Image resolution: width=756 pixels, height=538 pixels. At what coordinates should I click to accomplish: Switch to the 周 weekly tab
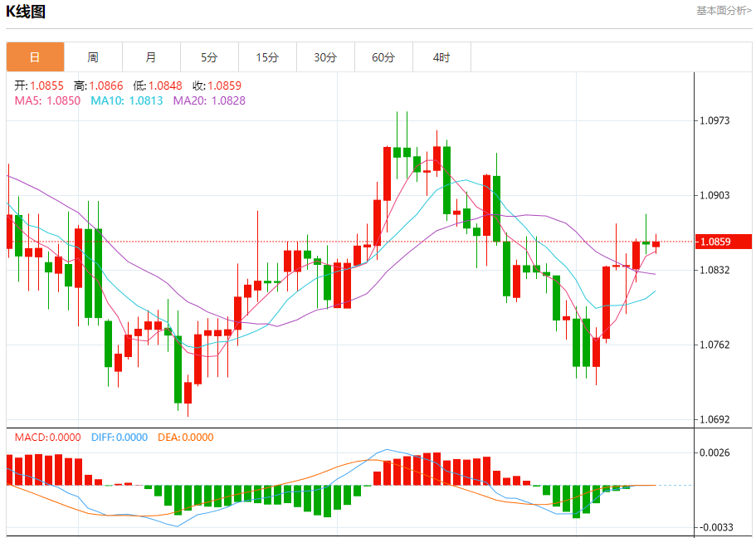tap(93, 57)
